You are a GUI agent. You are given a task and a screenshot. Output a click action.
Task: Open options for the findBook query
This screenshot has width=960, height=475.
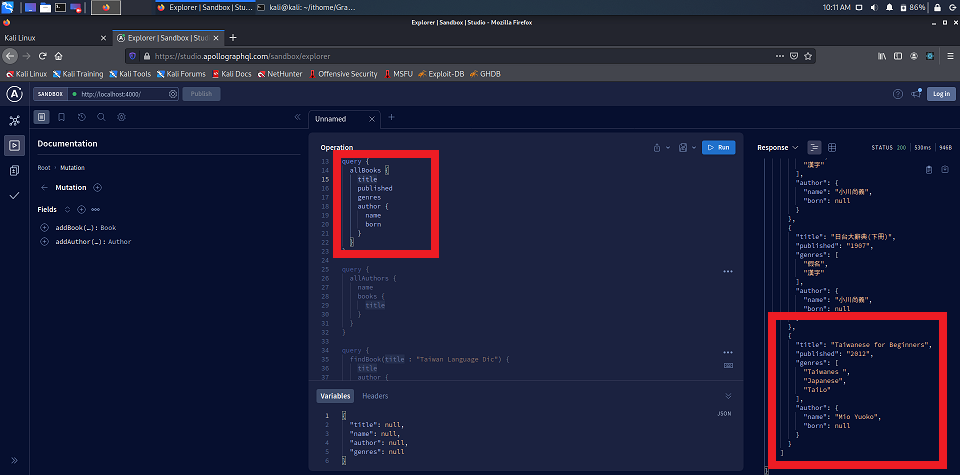coord(728,353)
